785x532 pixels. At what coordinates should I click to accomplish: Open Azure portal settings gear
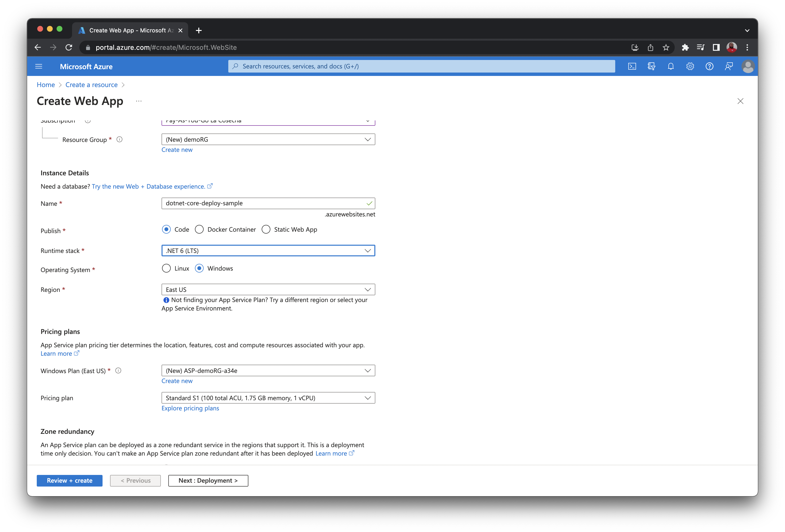click(x=690, y=66)
